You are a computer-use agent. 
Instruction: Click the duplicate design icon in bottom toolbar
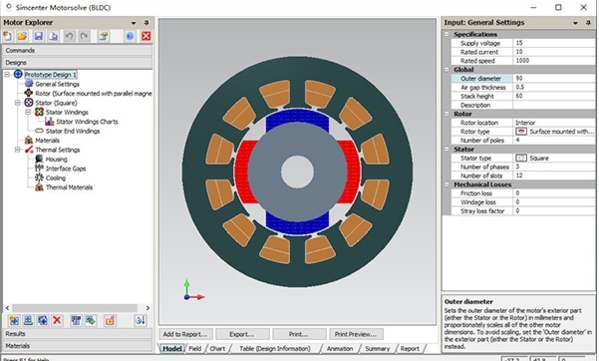tap(42, 320)
